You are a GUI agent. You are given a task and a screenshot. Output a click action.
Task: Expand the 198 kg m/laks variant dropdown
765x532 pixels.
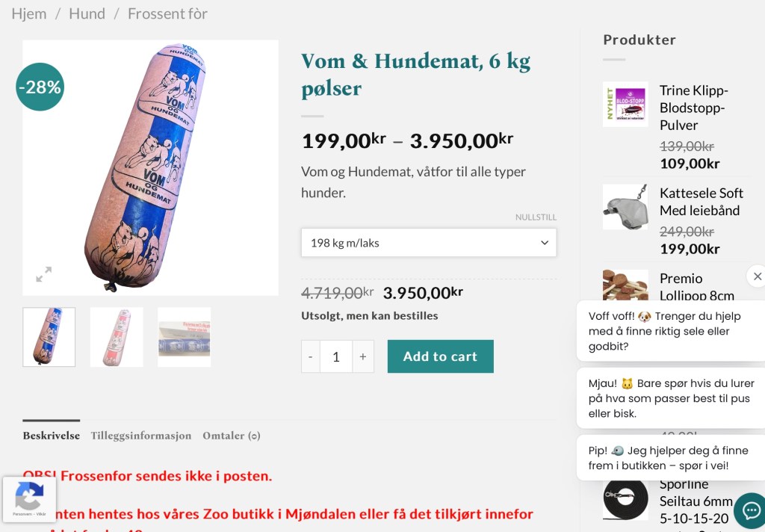pyautogui.click(x=428, y=243)
